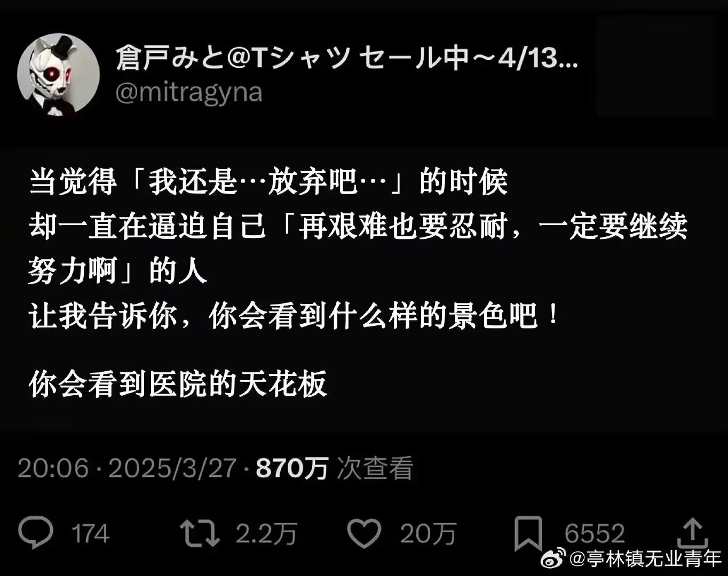
Task: Click the dark box at top right
Action: coord(655,67)
